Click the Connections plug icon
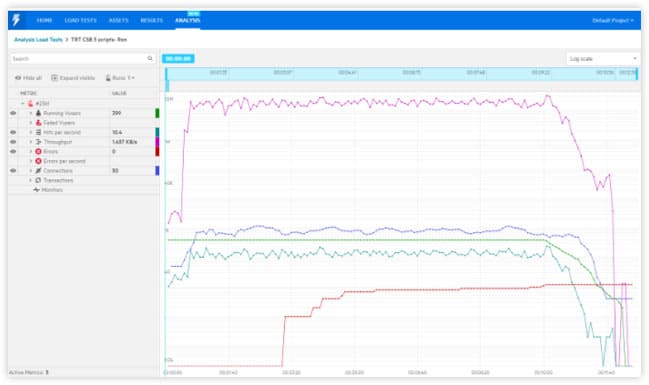This screenshot has height=385, width=649. point(38,171)
